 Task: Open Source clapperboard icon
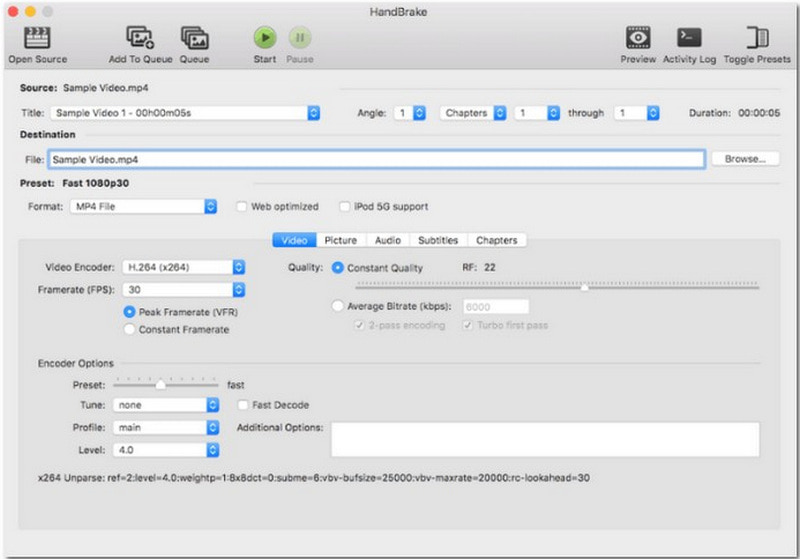tap(37, 38)
